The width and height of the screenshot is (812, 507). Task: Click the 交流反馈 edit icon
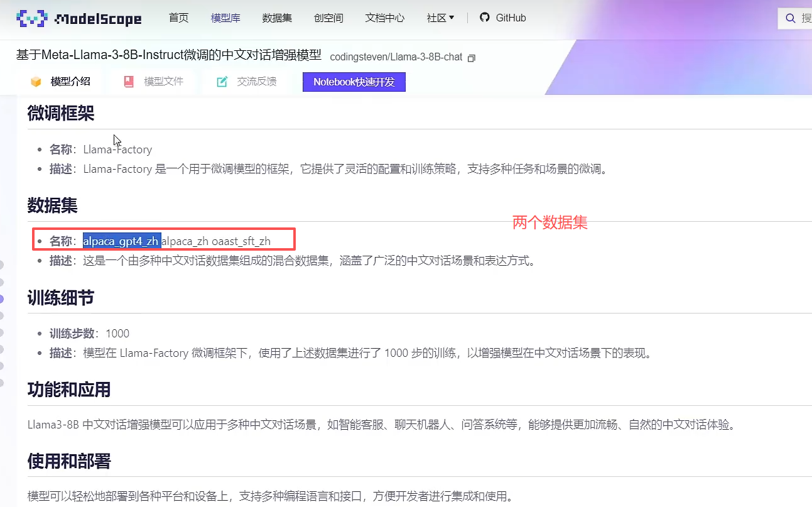coord(222,82)
